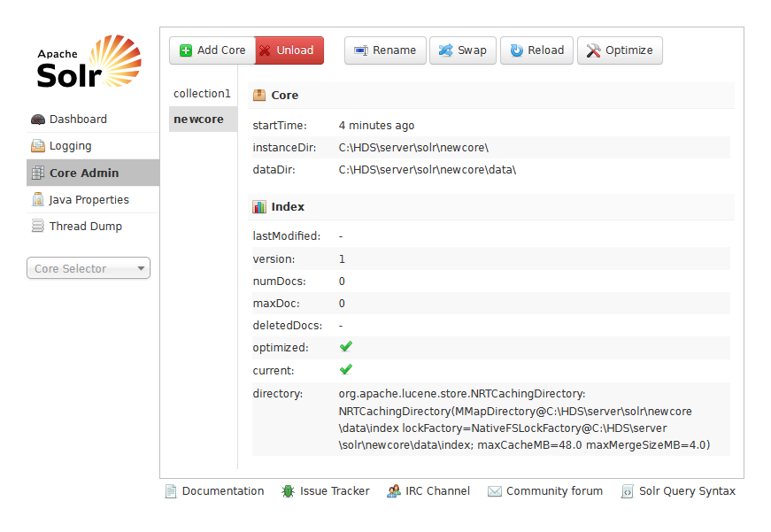Click the Issue Tracker bug icon
The width and height of the screenshot is (771, 532).
click(289, 491)
